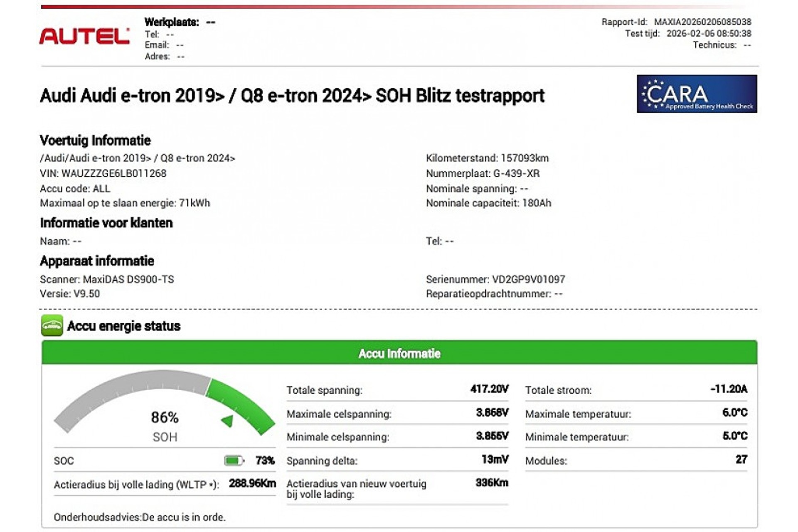
Task: Click the green gauge pointer arrow
Action: click(228, 421)
